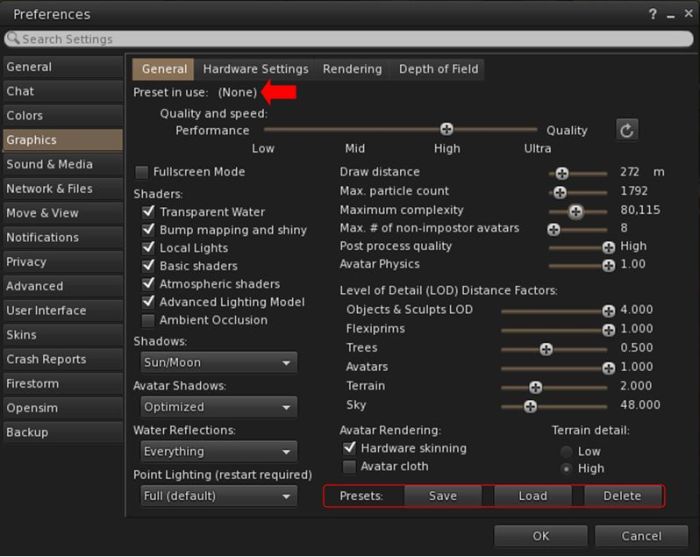
Task: Expand the Point Lighting dropdown
Action: pyautogui.click(x=218, y=497)
